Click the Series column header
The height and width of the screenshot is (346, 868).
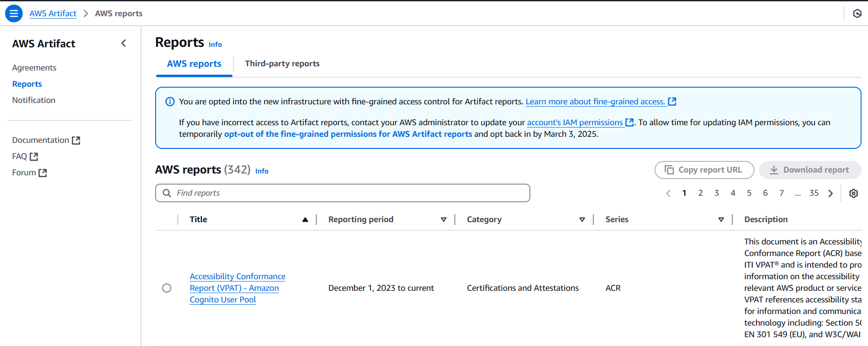(617, 219)
